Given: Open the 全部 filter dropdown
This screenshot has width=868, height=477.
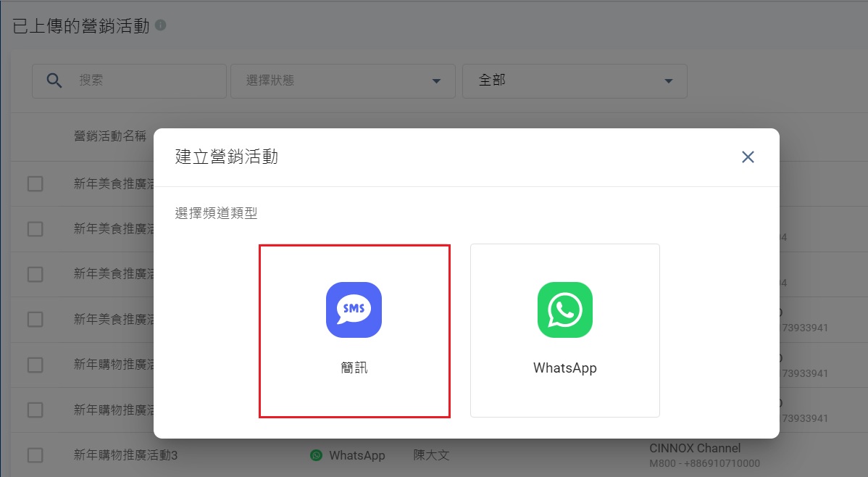Looking at the screenshot, I should pyautogui.click(x=575, y=81).
